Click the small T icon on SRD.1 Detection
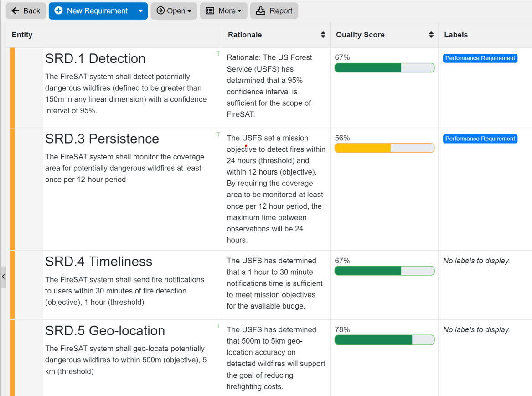 [x=218, y=54]
